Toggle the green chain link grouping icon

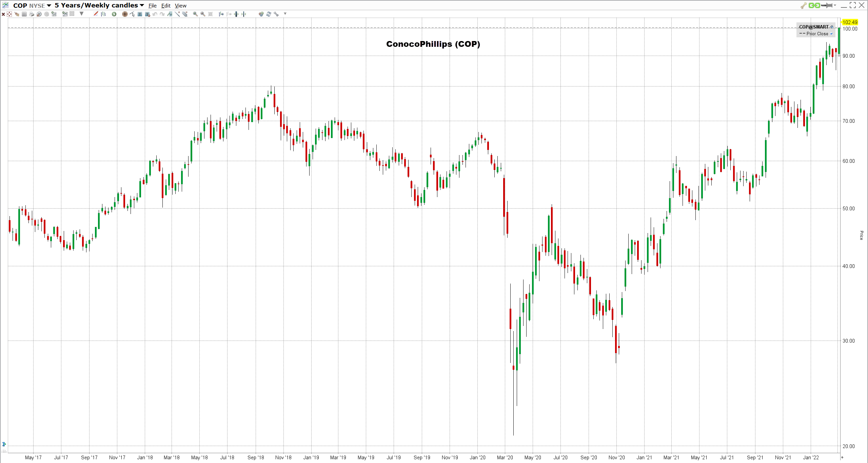click(x=814, y=5)
